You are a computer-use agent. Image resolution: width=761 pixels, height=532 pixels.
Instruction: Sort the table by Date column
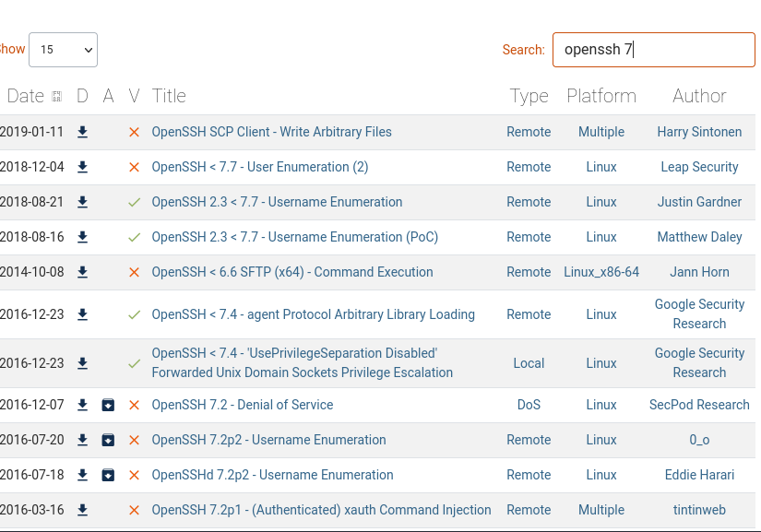tap(27, 96)
